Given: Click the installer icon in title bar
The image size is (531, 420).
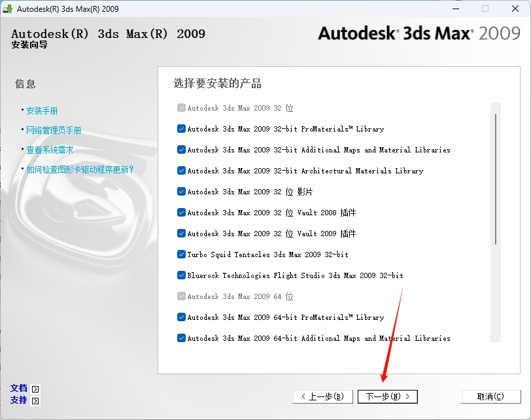Looking at the screenshot, I should click(x=9, y=9).
